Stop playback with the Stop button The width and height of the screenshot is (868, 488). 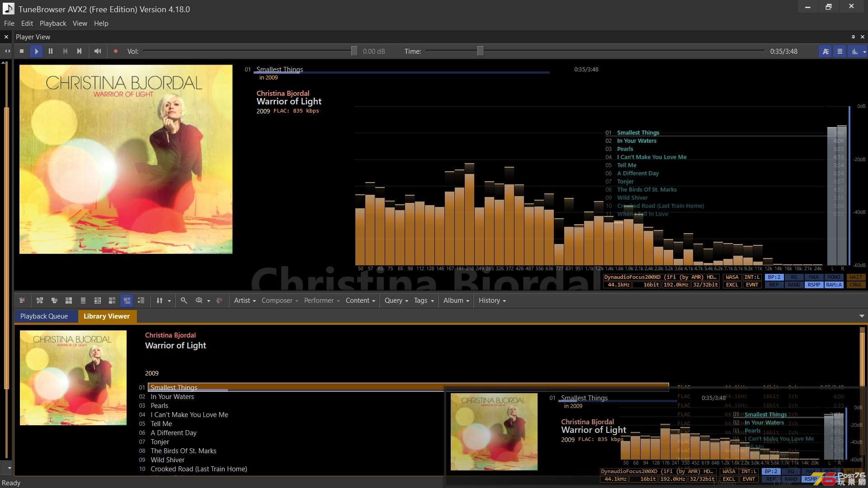22,51
